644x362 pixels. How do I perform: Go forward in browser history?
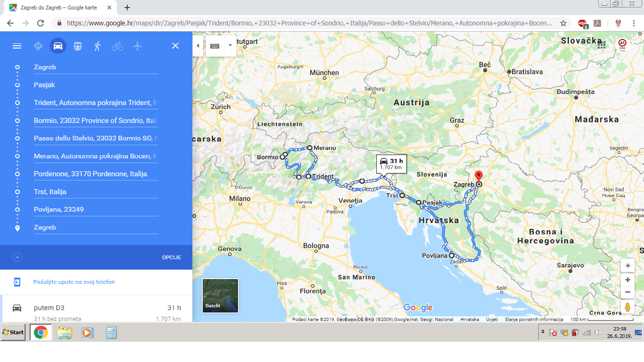click(25, 23)
